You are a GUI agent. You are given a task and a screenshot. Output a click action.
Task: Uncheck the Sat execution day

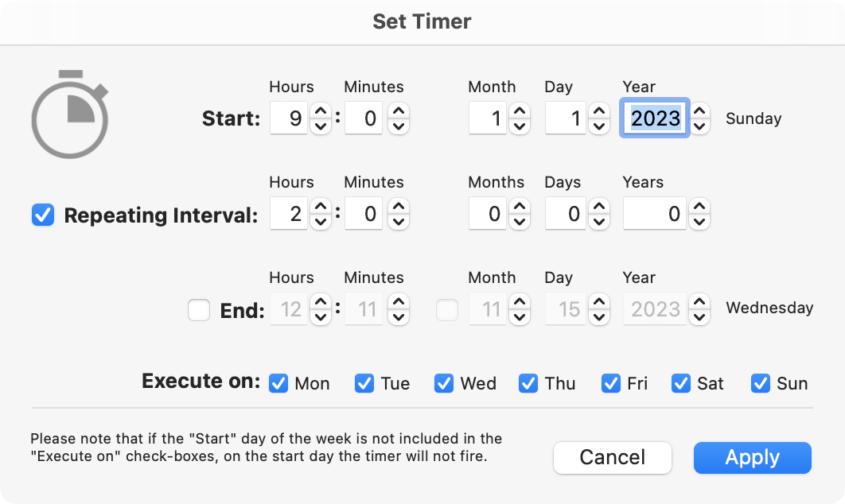681,383
